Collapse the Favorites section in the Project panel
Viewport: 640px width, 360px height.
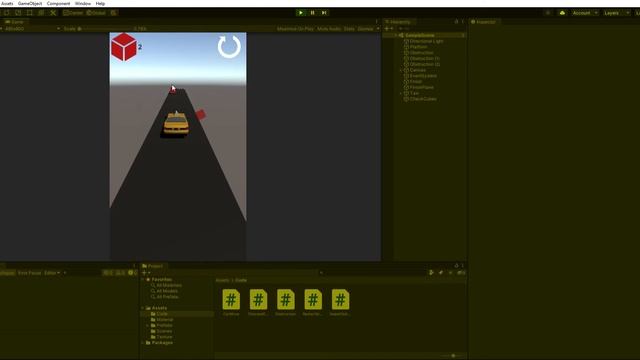coord(143,280)
